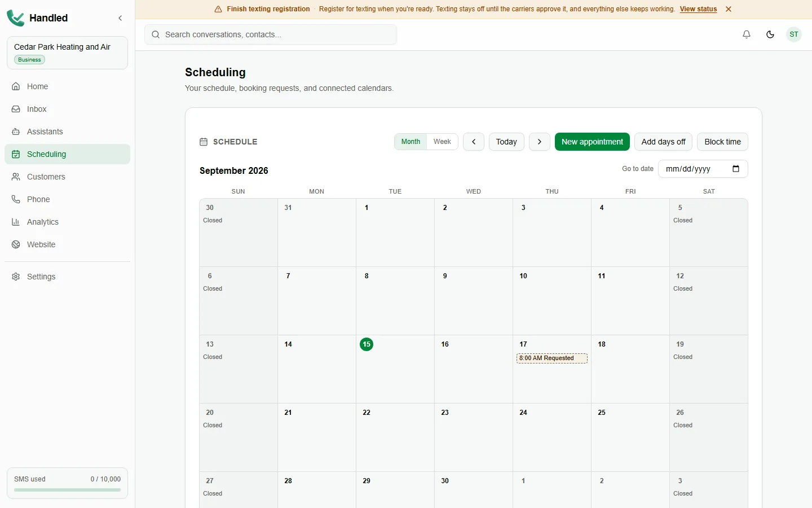Switch to Month view
Screen dimensions: 812x508
pyautogui.click(x=411, y=142)
